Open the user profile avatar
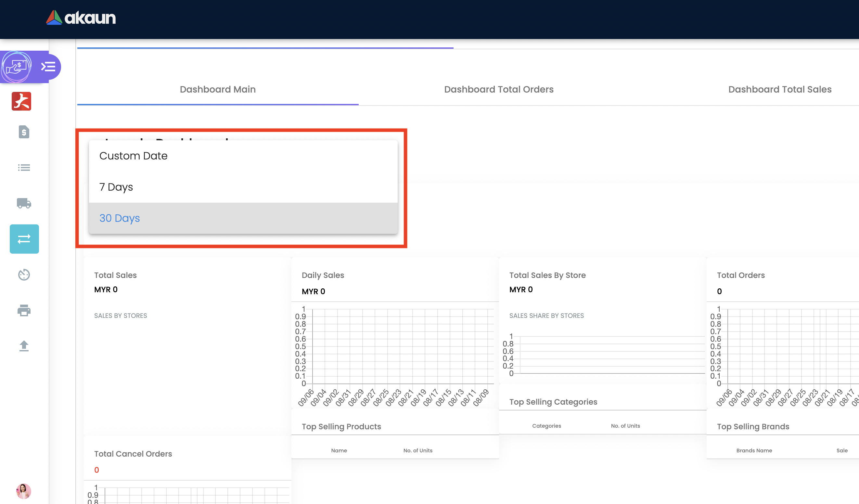 [23, 491]
